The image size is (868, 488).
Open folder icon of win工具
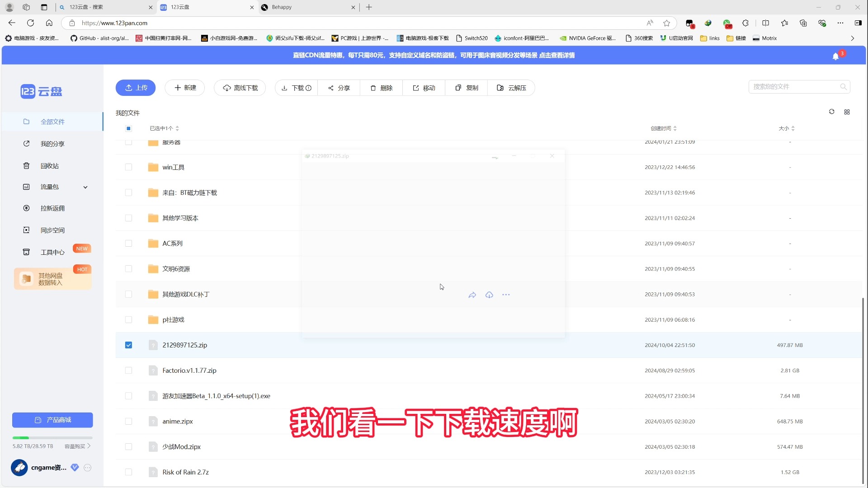point(153,167)
